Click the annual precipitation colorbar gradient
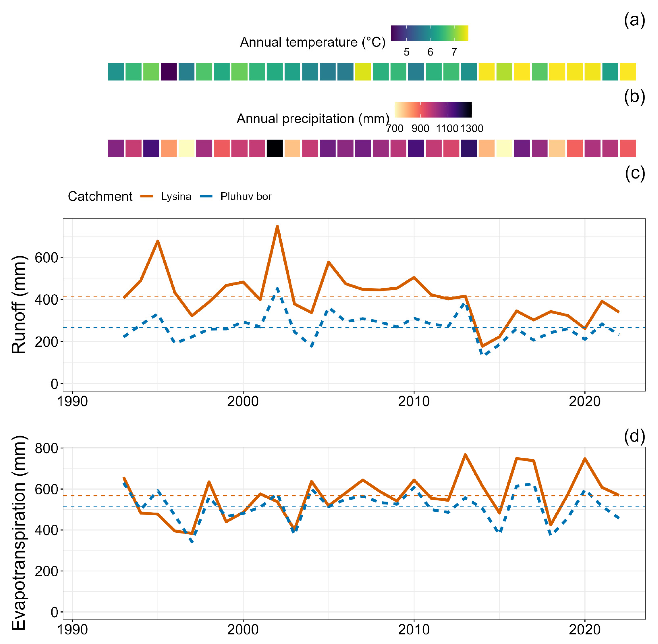Viewport: 658px width, 644px height. tap(433, 110)
